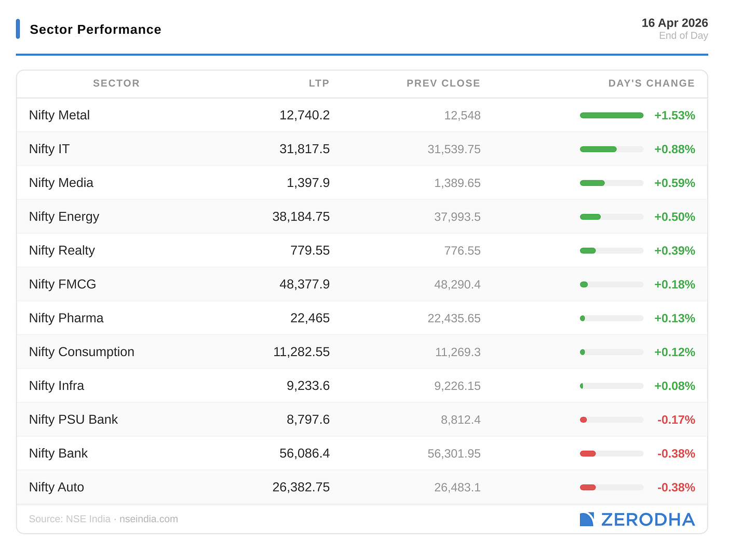Select the Nifty Realty sector name
The height and width of the screenshot is (554, 756).
(62, 250)
